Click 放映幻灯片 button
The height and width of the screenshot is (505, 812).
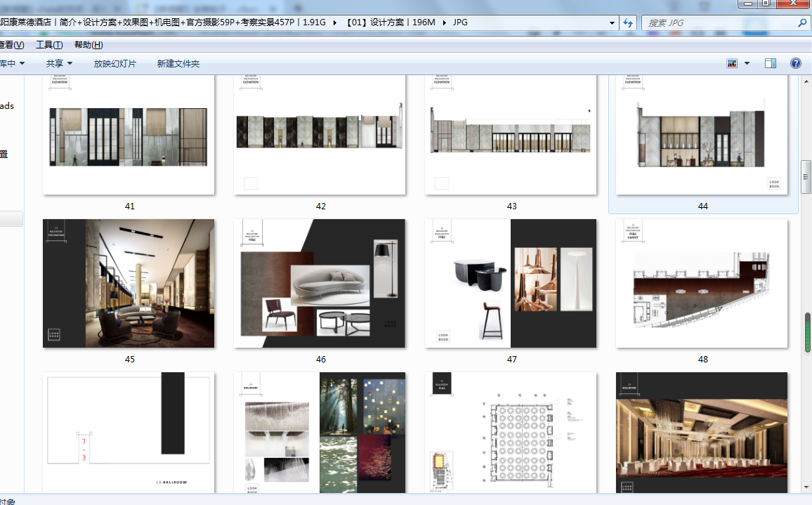coord(115,63)
